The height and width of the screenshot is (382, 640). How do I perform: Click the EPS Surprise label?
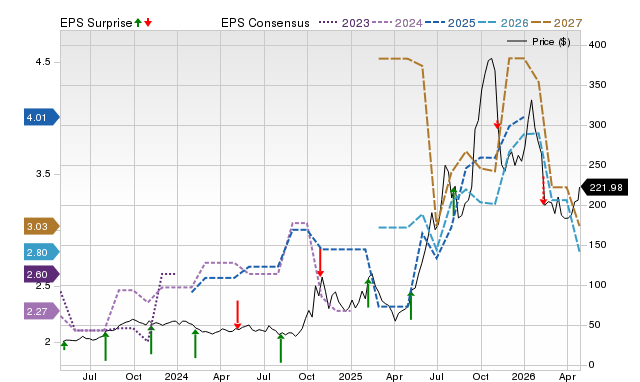(x=96, y=23)
